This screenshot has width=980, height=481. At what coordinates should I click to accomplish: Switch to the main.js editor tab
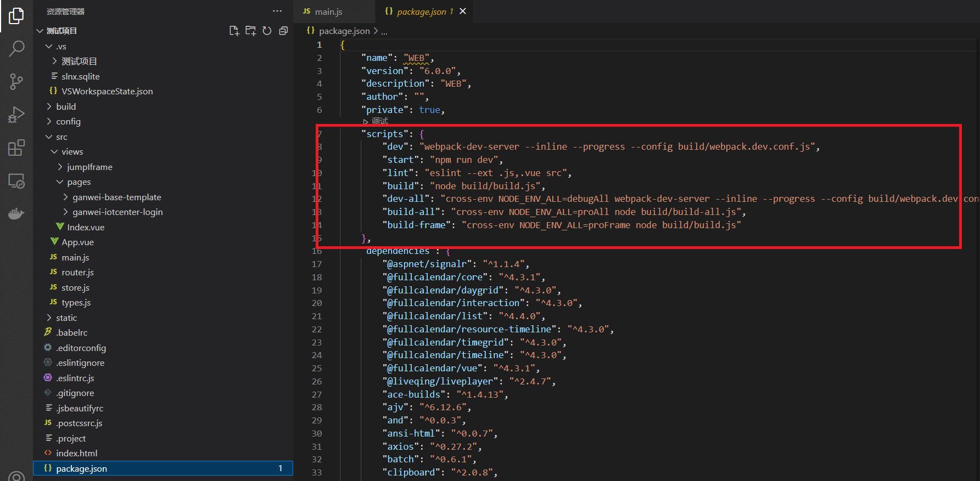328,12
